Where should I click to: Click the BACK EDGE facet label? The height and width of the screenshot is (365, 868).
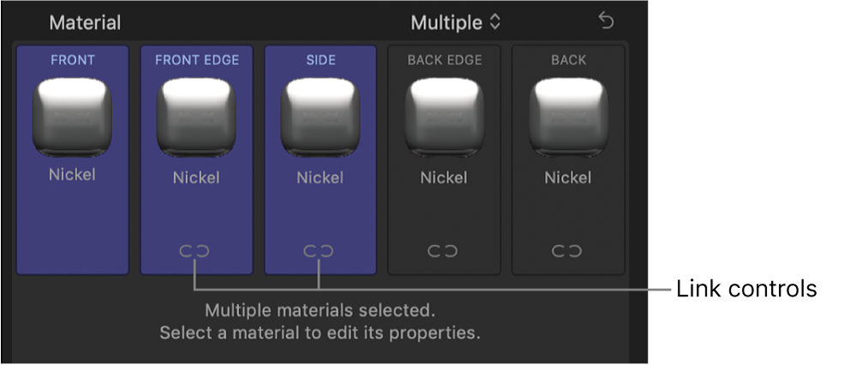point(444,60)
